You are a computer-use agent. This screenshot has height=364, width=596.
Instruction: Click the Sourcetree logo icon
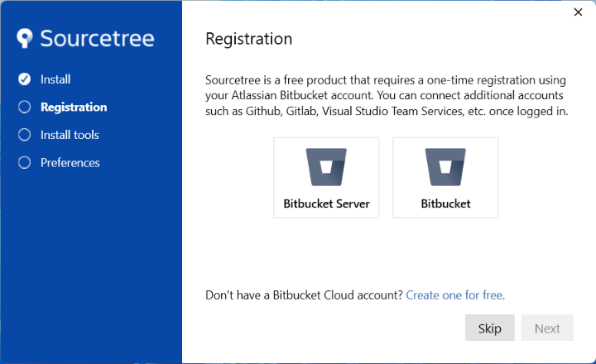(x=26, y=39)
